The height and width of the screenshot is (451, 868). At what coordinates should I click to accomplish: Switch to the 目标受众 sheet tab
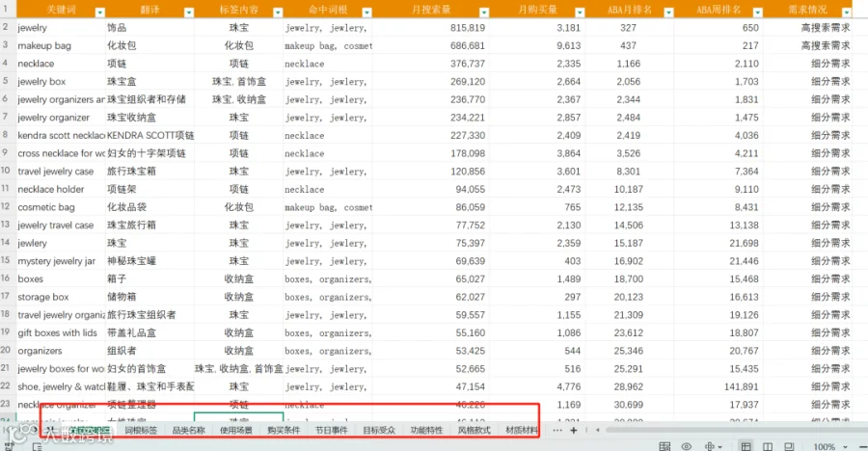[x=379, y=430]
